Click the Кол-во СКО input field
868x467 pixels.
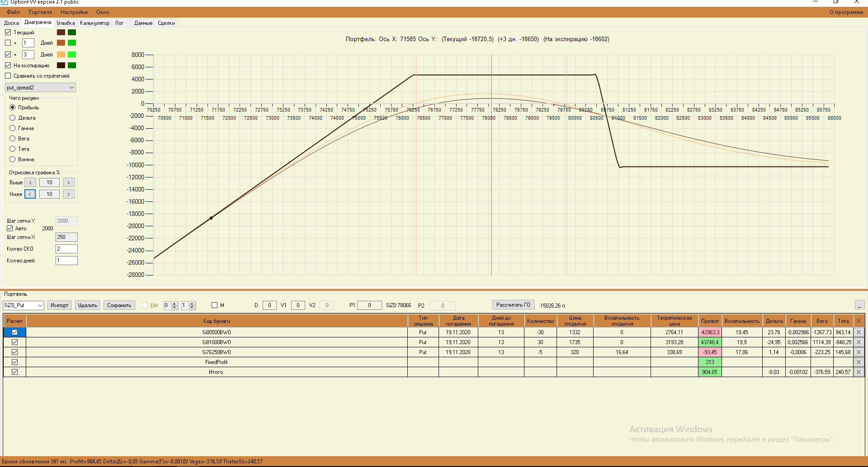coord(66,249)
